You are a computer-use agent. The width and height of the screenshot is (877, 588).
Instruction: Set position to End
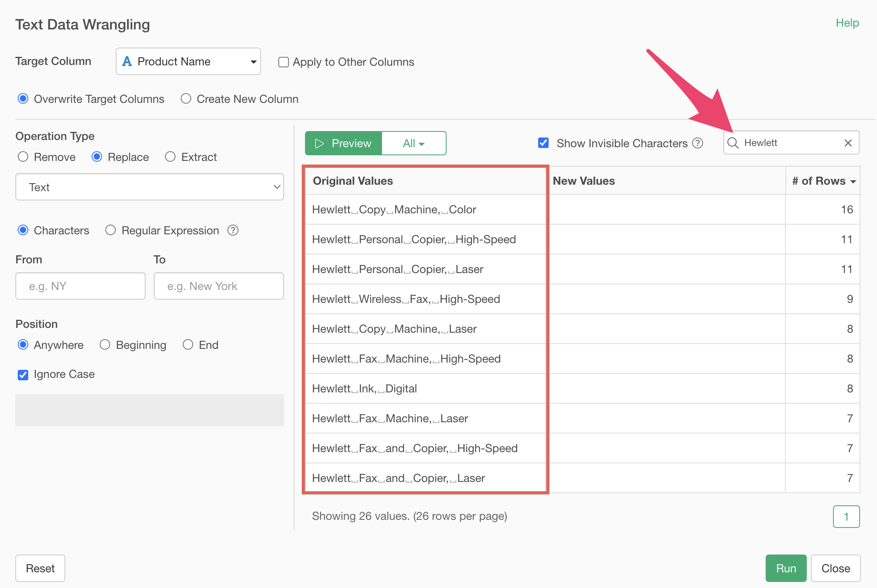point(188,345)
